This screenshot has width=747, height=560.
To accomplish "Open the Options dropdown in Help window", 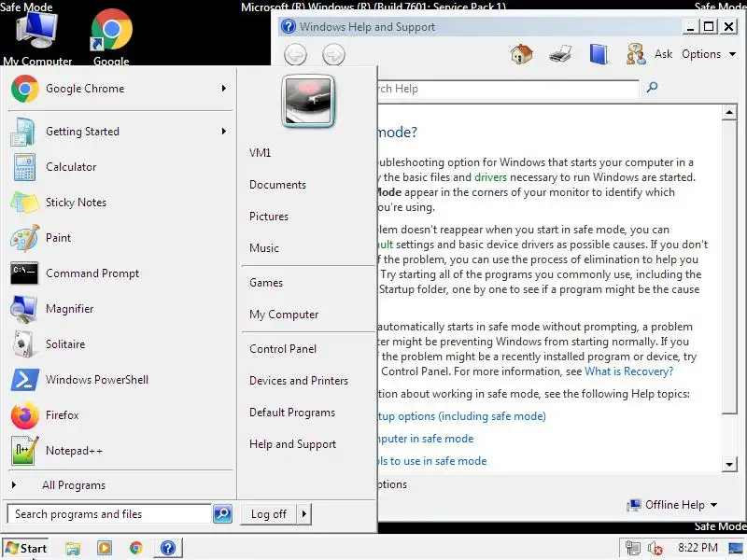I will (x=709, y=54).
